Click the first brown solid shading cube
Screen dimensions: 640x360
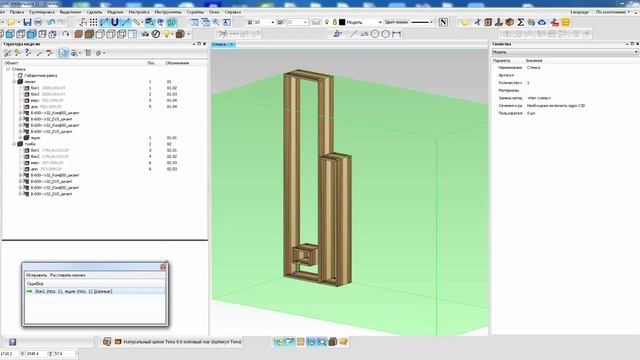coord(79,34)
